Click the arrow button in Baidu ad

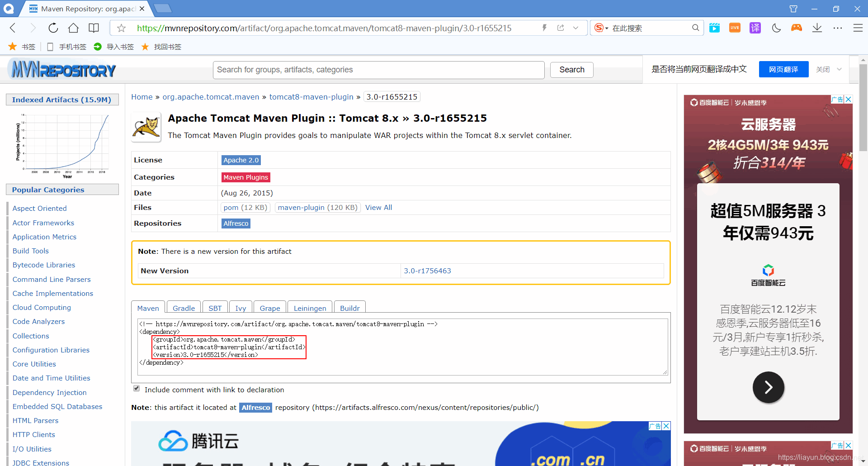(768, 387)
